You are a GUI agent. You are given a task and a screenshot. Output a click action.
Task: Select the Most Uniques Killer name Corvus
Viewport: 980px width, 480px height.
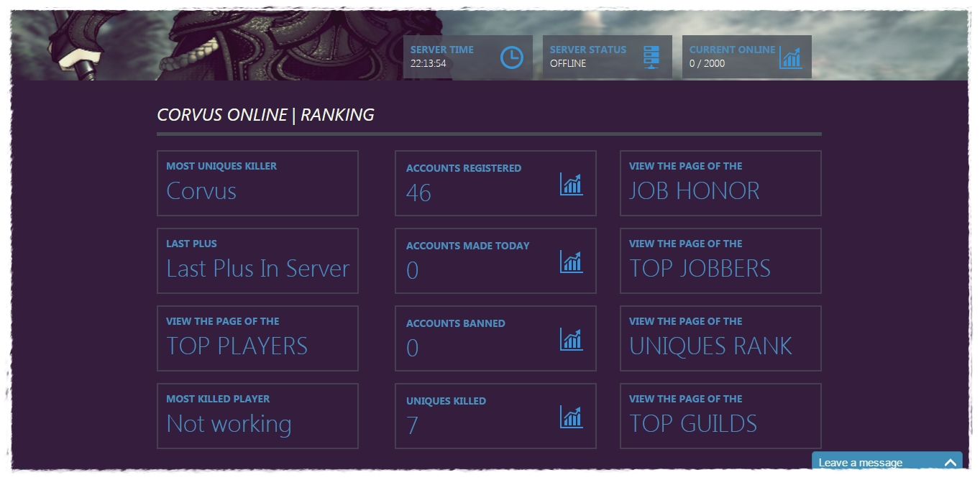point(201,191)
